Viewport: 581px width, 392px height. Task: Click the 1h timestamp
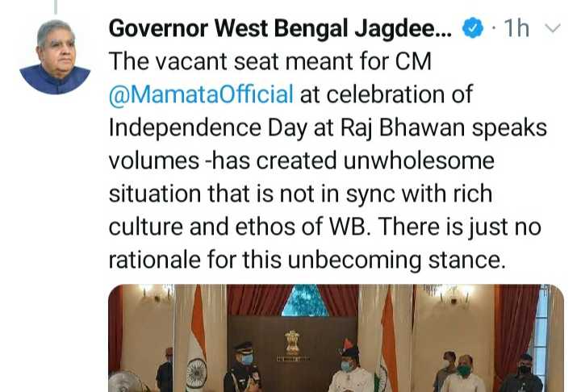[516, 28]
